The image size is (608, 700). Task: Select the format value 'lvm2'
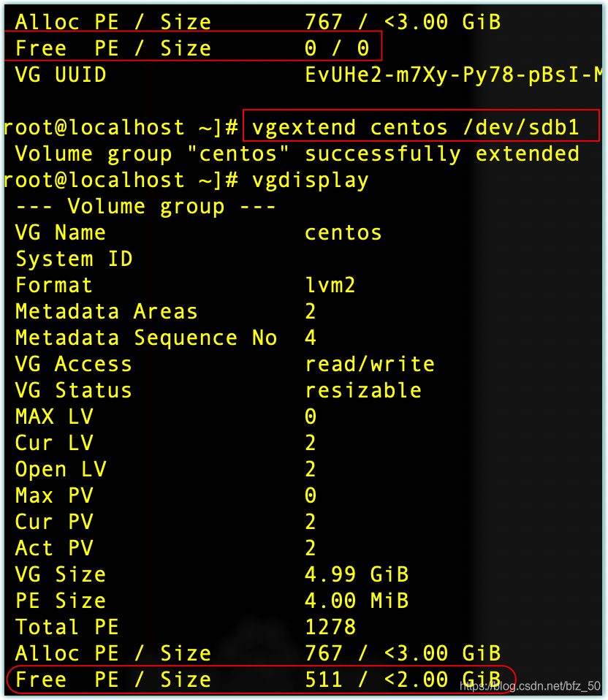(x=330, y=286)
